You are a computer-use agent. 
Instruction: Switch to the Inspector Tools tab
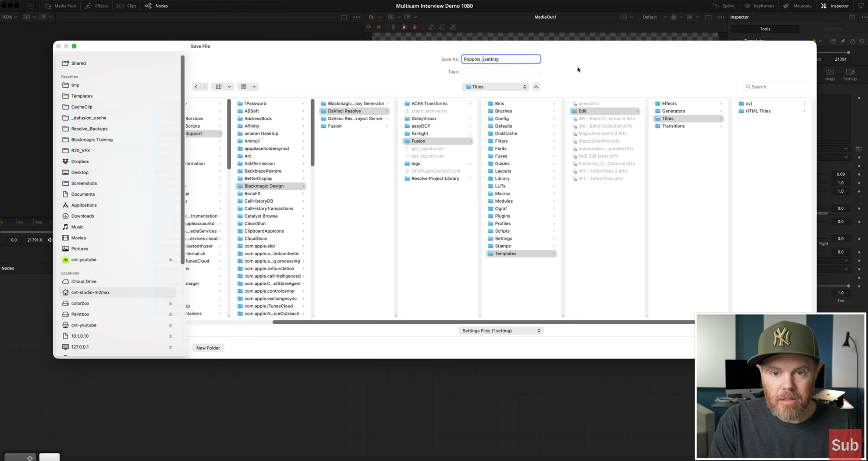pyautogui.click(x=765, y=29)
